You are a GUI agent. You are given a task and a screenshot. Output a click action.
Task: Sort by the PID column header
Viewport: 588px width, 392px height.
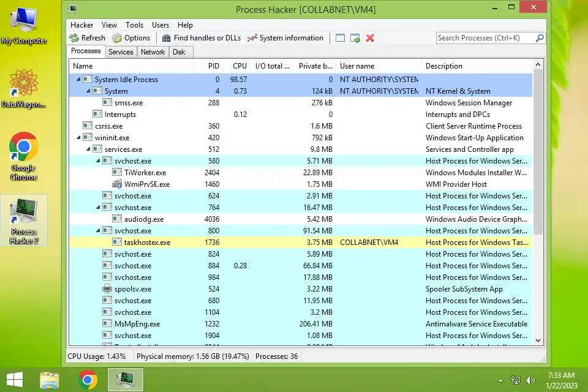pyautogui.click(x=208, y=66)
